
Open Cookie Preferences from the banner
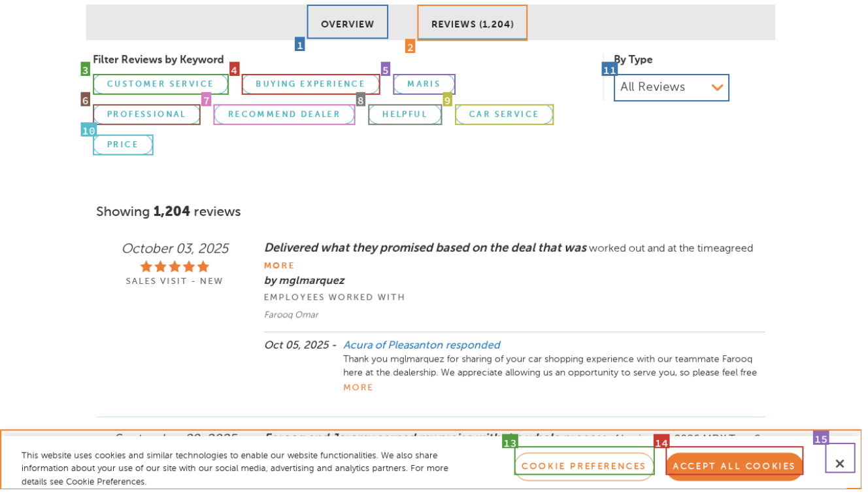tap(584, 466)
